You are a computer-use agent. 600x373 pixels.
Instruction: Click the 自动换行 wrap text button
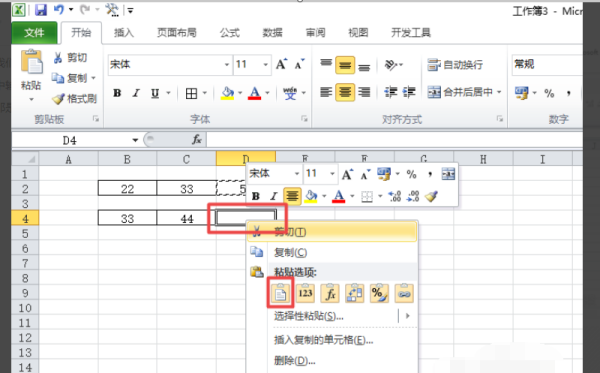click(455, 65)
